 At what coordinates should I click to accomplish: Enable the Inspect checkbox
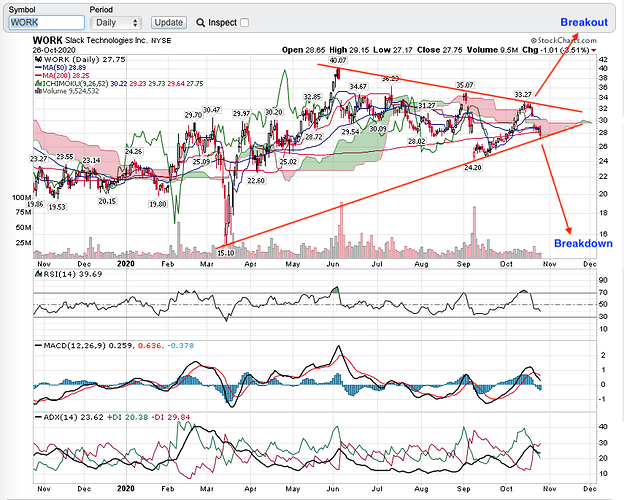coord(245,23)
